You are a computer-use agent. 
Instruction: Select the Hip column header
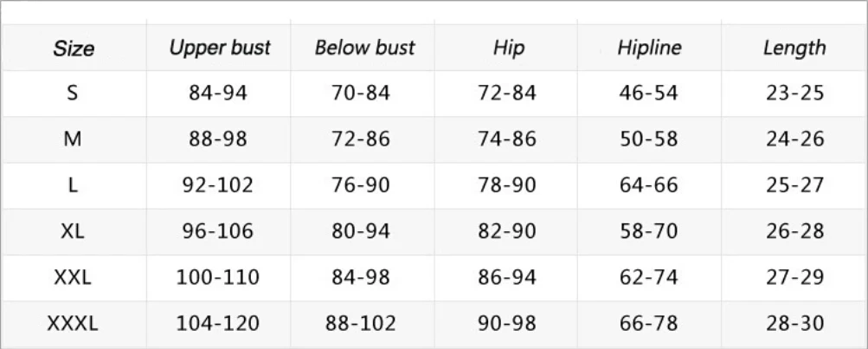click(x=508, y=48)
